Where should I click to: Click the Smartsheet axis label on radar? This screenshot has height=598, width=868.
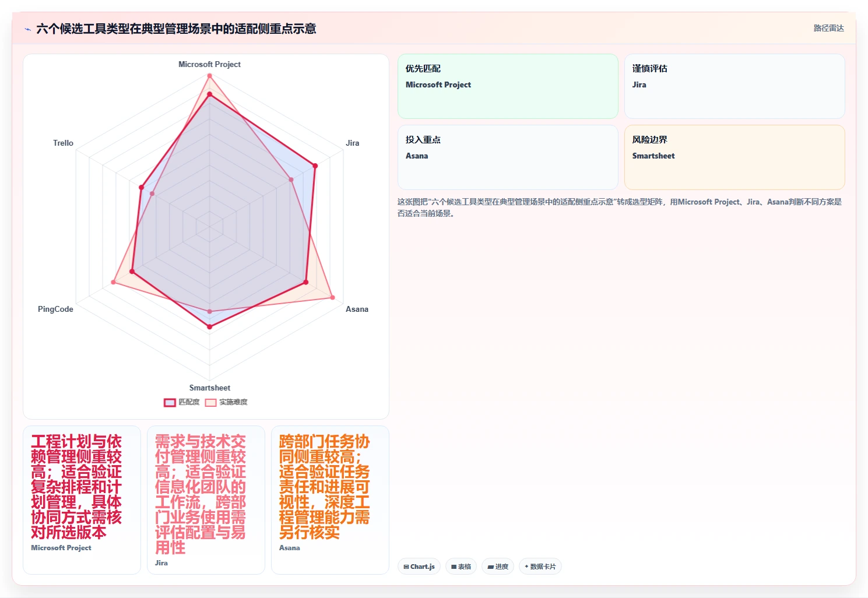pos(210,388)
